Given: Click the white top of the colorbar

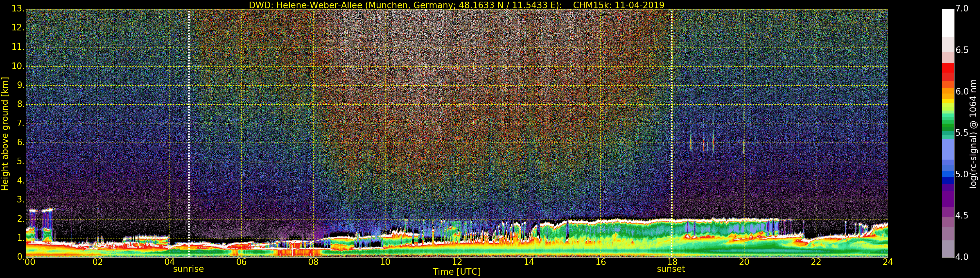Looking at the screenshot, I should [948, 23].
